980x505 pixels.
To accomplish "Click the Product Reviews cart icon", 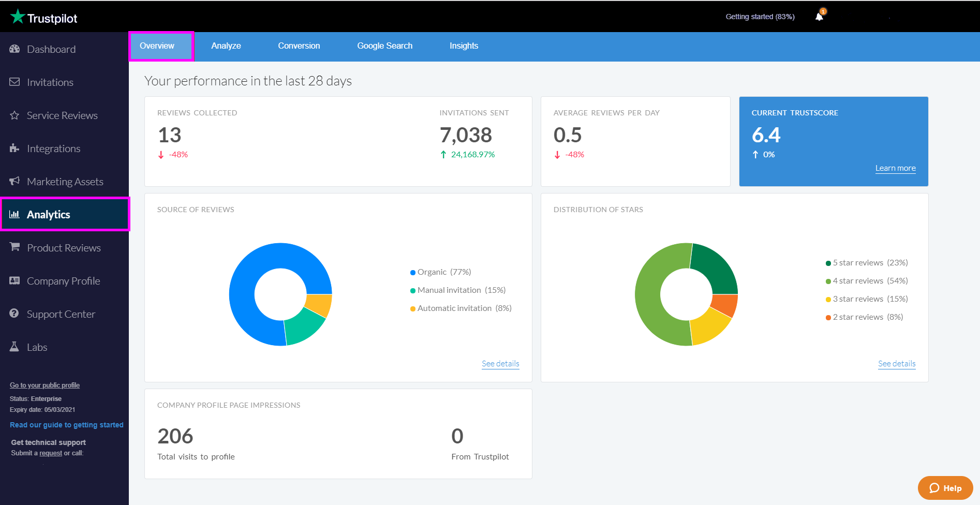I will (x=14, y=247).
